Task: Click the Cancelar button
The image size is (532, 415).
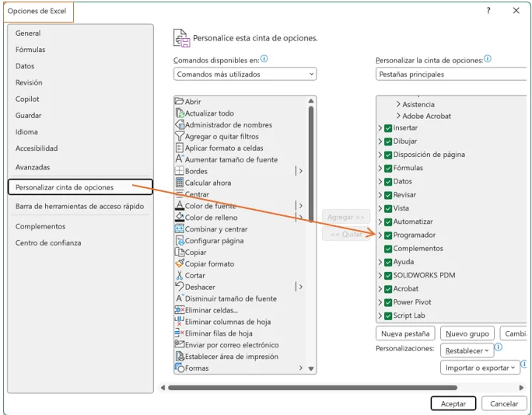Action: tap(504, 403)
